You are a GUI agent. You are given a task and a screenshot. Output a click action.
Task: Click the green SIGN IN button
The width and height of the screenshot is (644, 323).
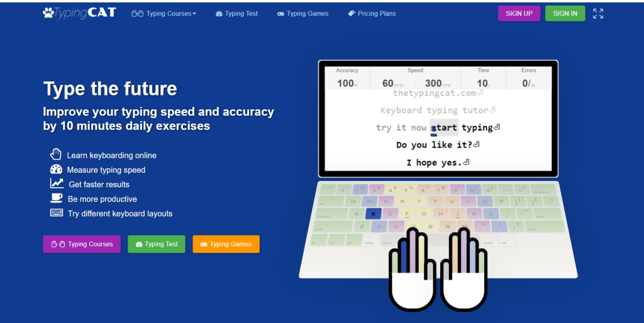tap(565, 14)
